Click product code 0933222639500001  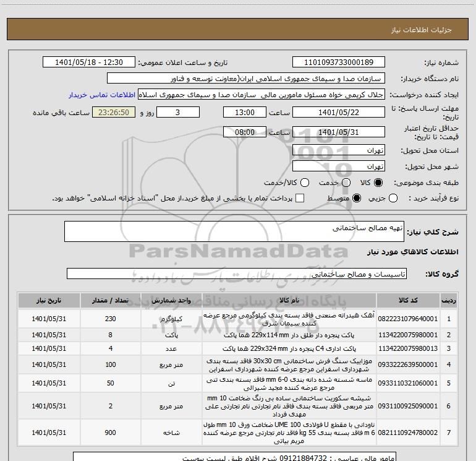pyautogui.click(x=408, y=364)
